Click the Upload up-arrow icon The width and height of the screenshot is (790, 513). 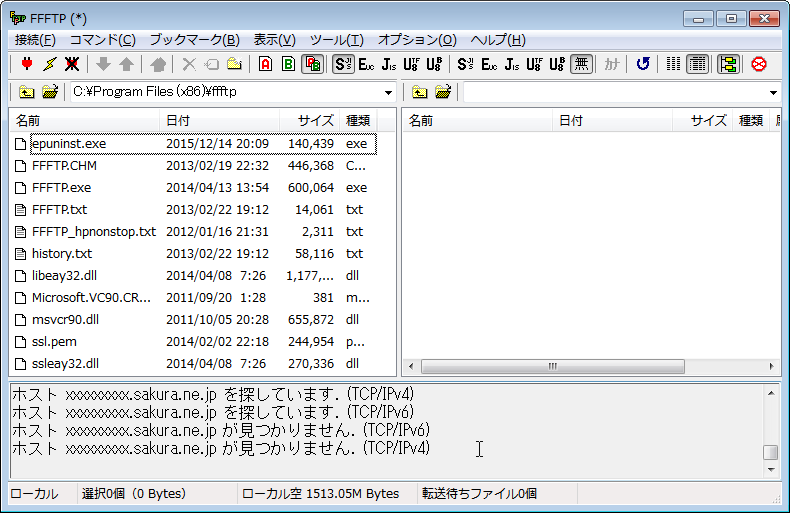pos(126,64)
